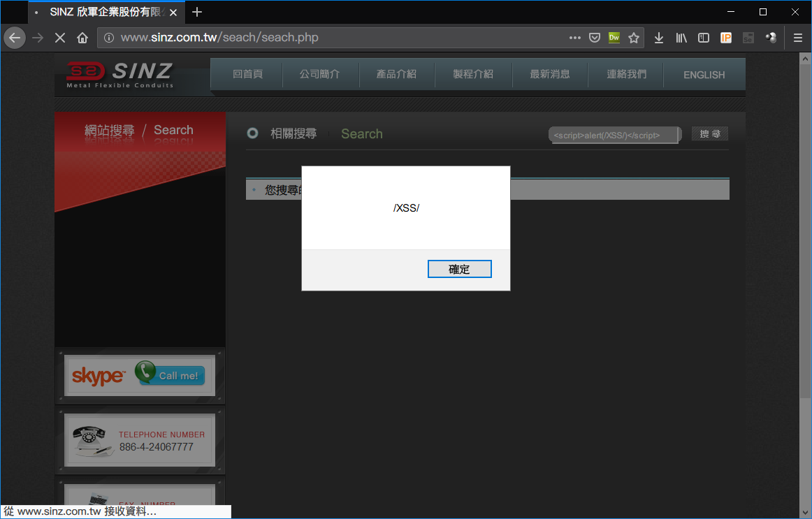Image resolution: width=812 pixels, height=519 pixels.
Task: Show site information via the info icon
Action: (109, 38)
